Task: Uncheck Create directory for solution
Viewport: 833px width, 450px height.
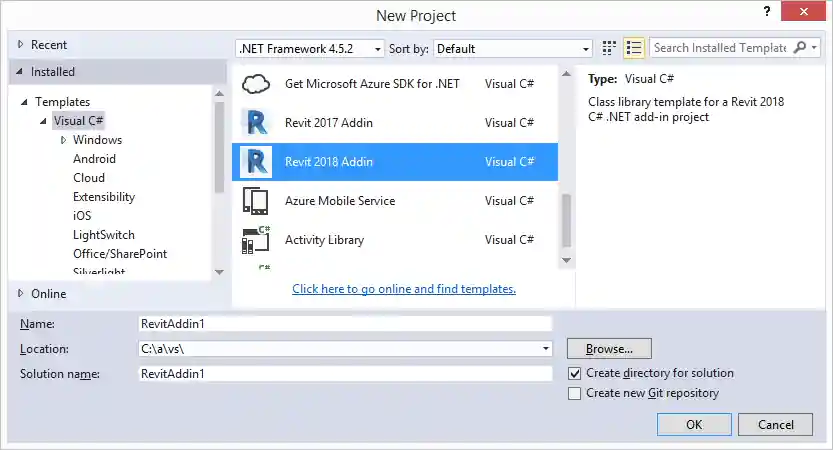Action: point(574,373)
